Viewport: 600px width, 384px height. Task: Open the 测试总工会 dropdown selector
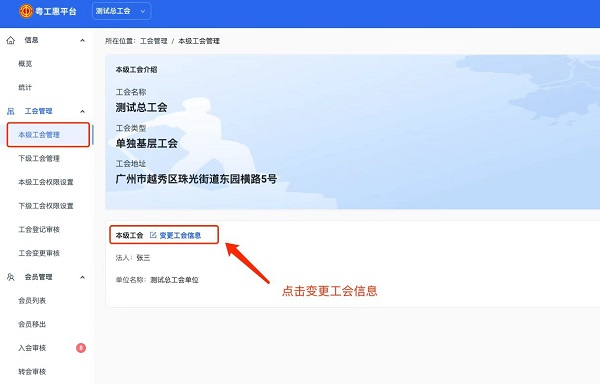[x=121, y=11]
